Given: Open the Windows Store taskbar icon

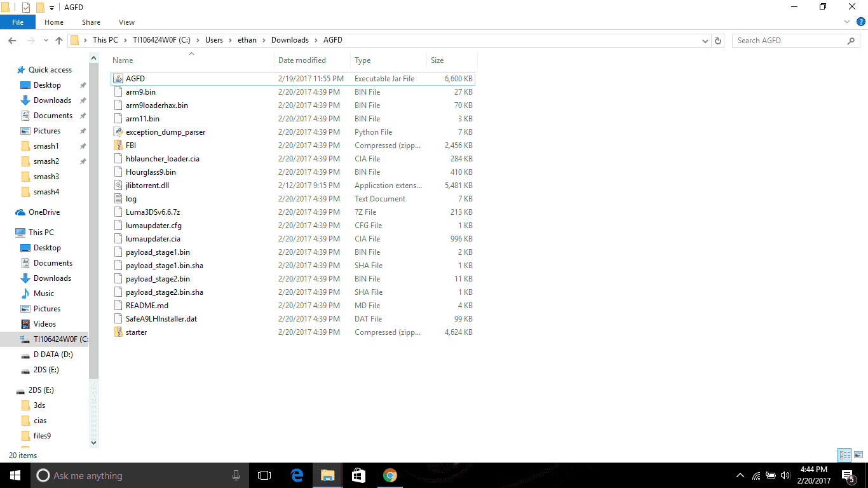Looking at the screenshot, I should coord(359,475).
